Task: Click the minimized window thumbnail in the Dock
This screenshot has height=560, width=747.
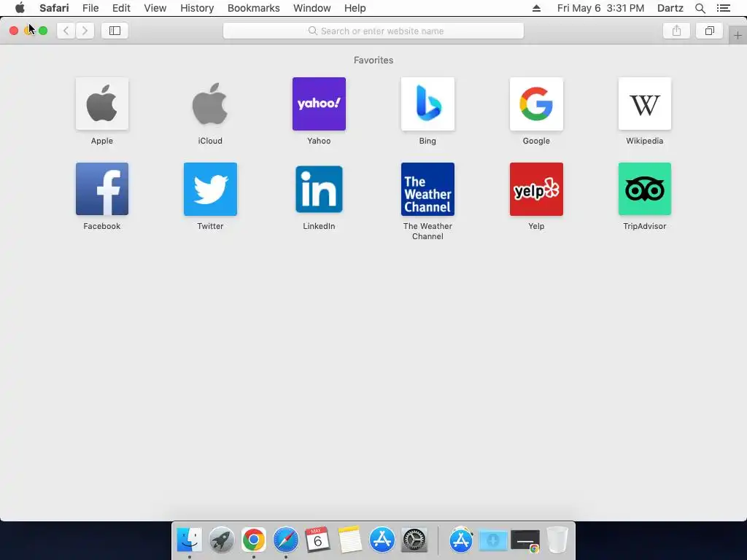Action: 525,541
